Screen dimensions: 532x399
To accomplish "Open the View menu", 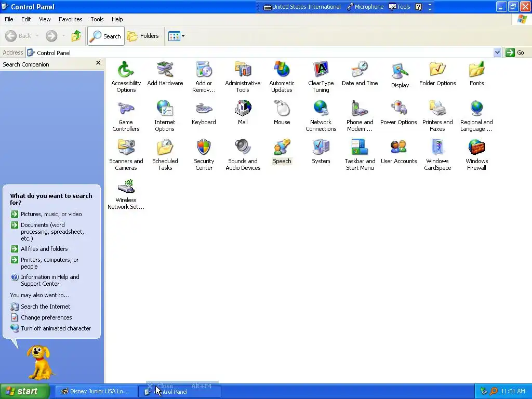I will click(45, 19).
